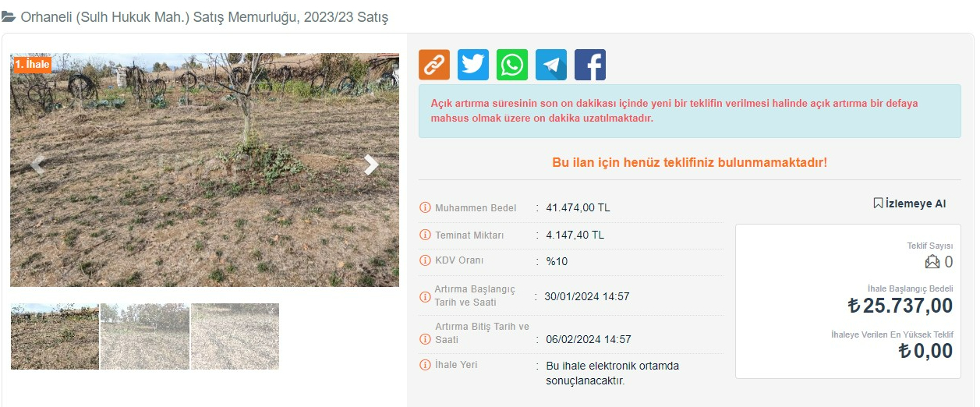Click the info icon beside KDV Oranı
The image size is (980, 407).
click(x=425, y=260)
